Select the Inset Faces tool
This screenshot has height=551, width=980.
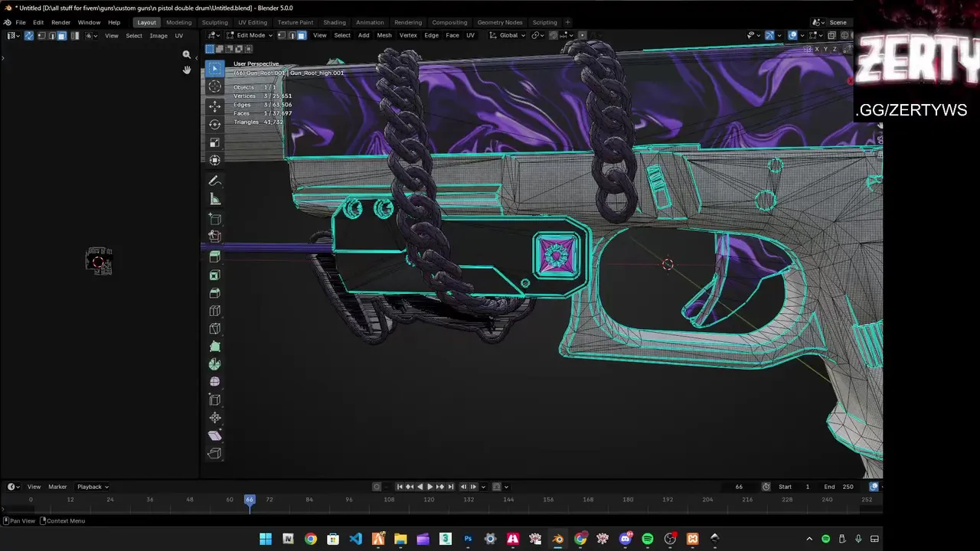click(x=214, y=275)
